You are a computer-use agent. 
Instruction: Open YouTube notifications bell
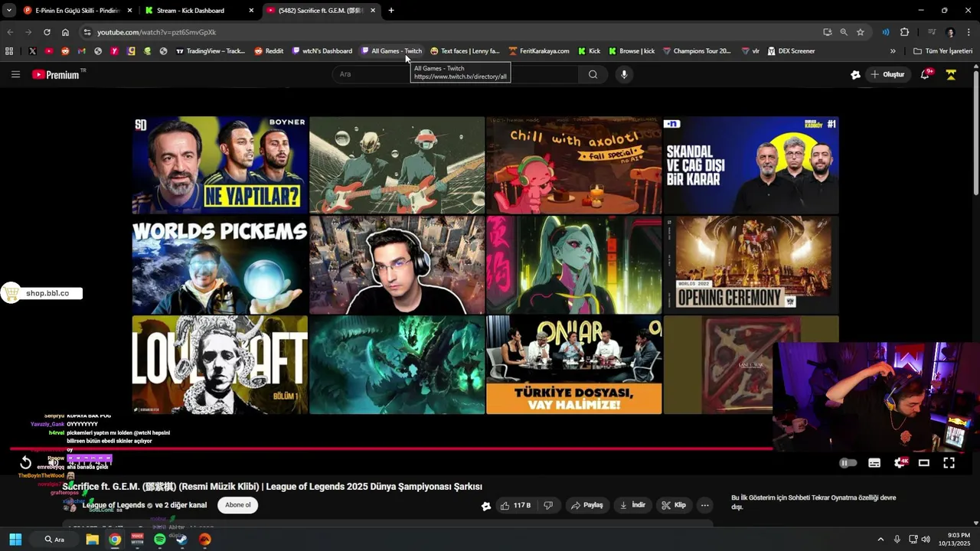point(925,74)
